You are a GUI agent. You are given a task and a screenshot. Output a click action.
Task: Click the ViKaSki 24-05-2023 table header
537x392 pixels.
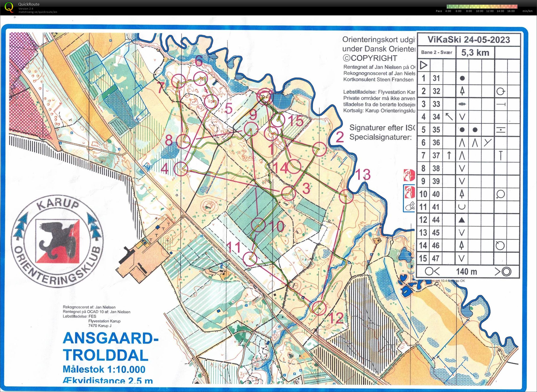[x=469, y=40]
